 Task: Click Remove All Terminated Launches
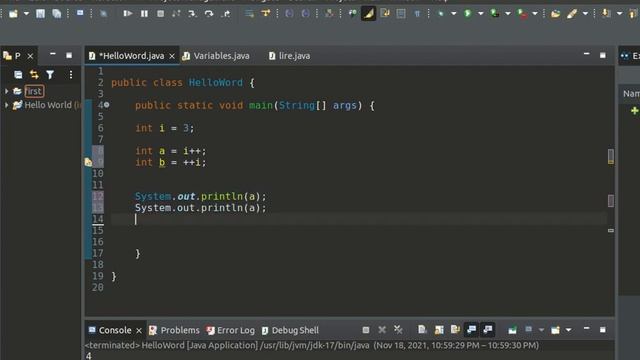pos(398,329)
